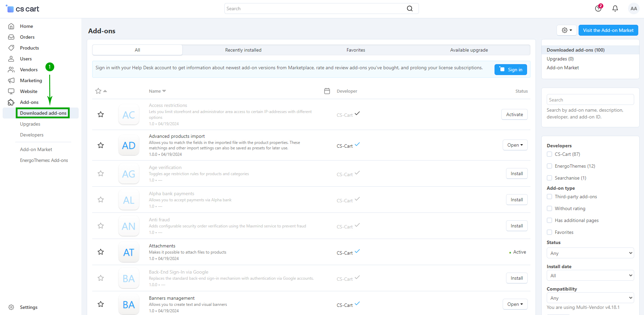Expand the Status Any dropdown
644x315 pixels.
590,253
